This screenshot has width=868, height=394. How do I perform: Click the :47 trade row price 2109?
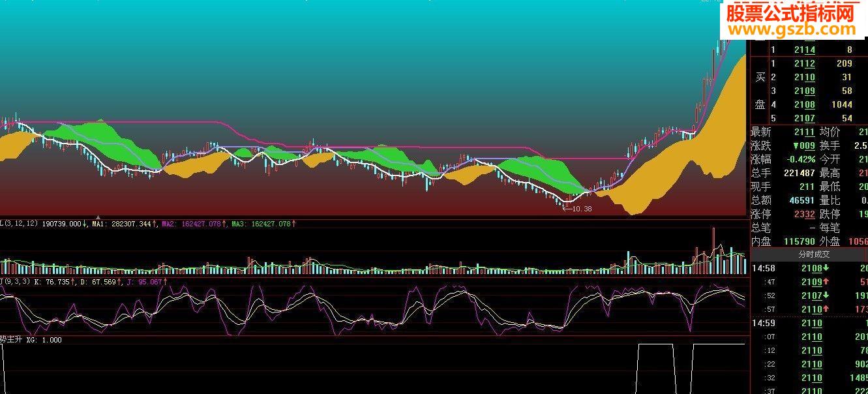tap(811, 282)
